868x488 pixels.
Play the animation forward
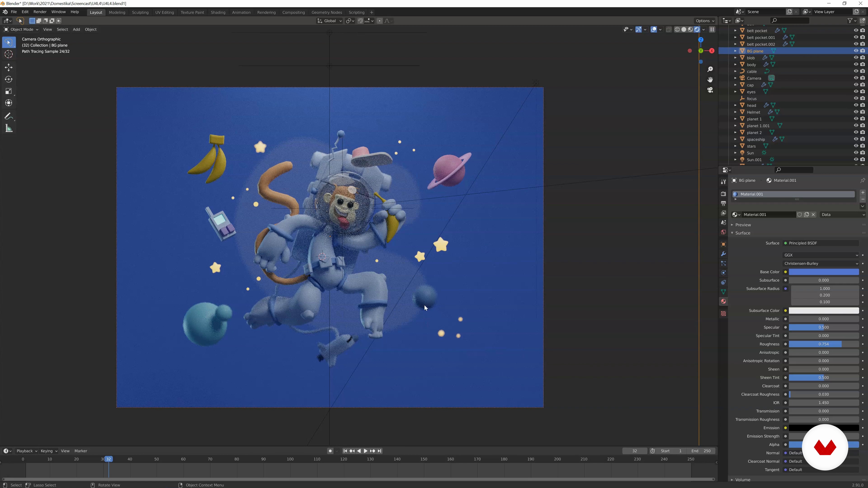tap(366, 451)
